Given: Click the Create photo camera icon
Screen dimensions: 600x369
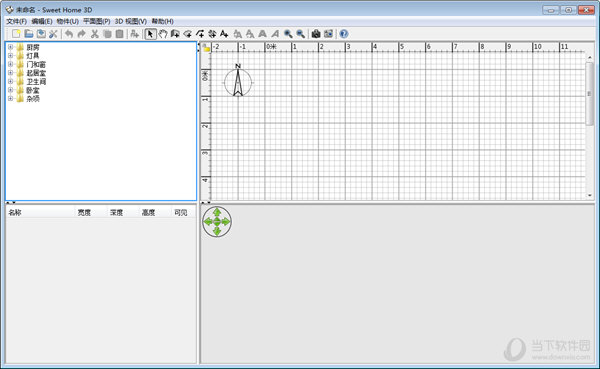Looking at the screenshot, I should coord(316,34).
